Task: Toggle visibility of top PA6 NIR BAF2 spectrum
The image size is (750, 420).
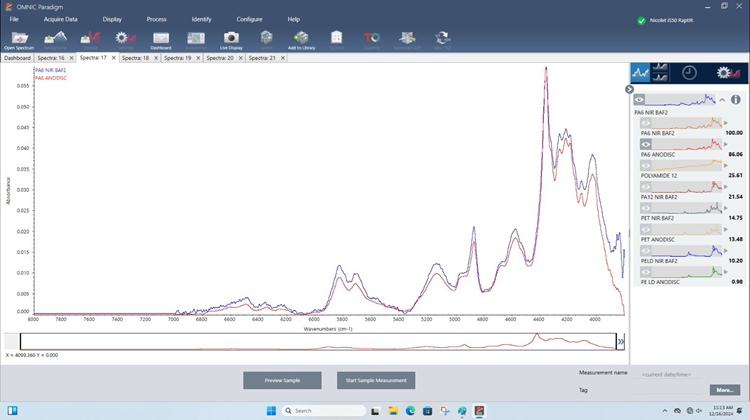Action: 639,99
